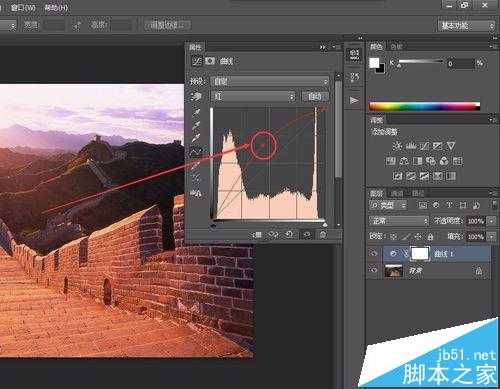The height and width of the screenshot is (389, 500).
Task: Add a Threshold adjustment
Action: click(x=424, y=176)
